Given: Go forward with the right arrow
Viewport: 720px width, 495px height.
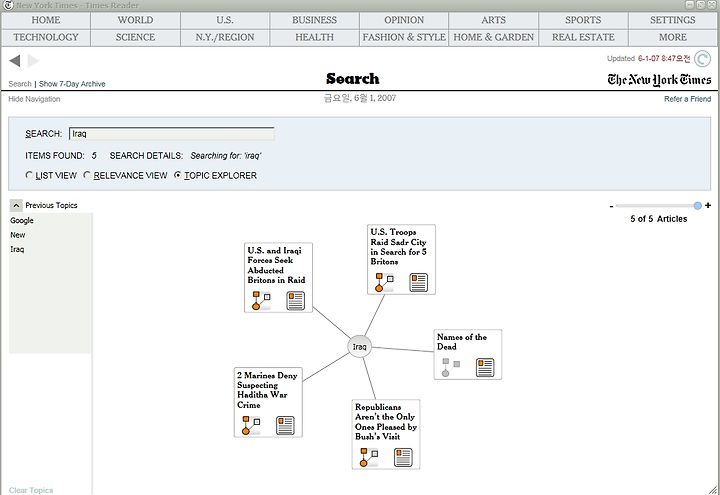Looking at the screenshot, I should point(33,61).
